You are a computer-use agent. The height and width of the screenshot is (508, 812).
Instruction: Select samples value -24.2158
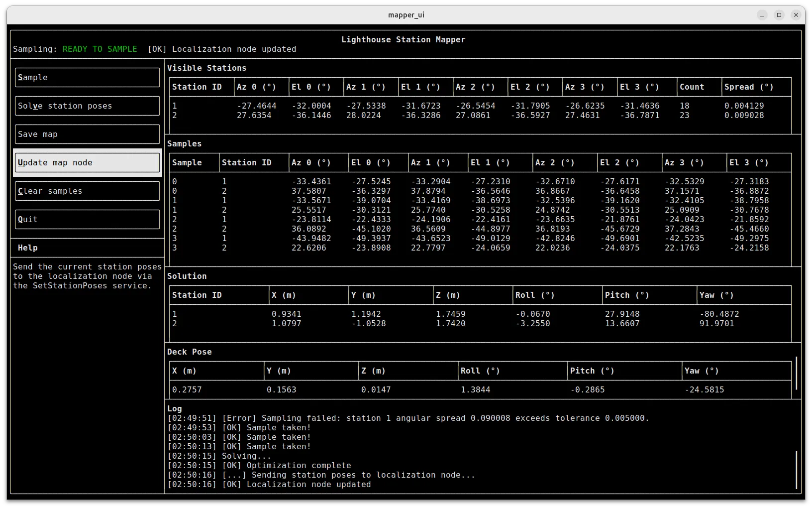pos(749,248)
